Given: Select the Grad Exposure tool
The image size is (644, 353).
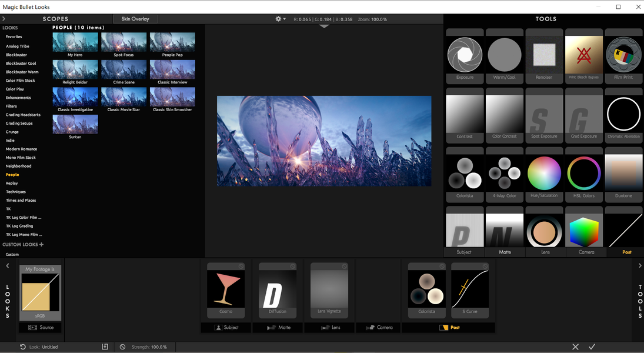Looking at the screenshot, I should [x=583, y=115].
